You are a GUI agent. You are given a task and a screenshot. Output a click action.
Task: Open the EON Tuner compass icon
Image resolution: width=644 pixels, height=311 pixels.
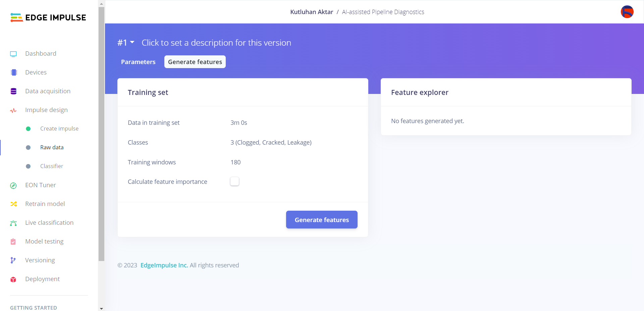click(x=13, y=186)
